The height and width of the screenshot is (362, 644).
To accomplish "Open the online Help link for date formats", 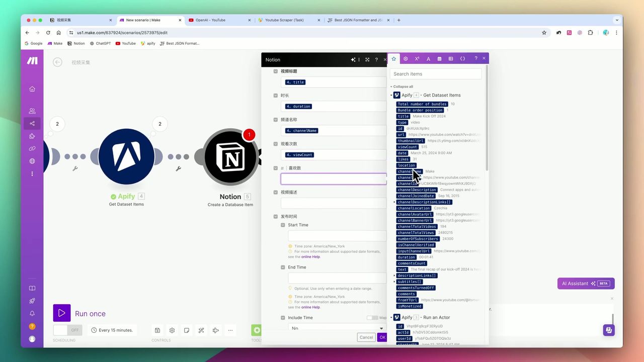I will (310, 256).
